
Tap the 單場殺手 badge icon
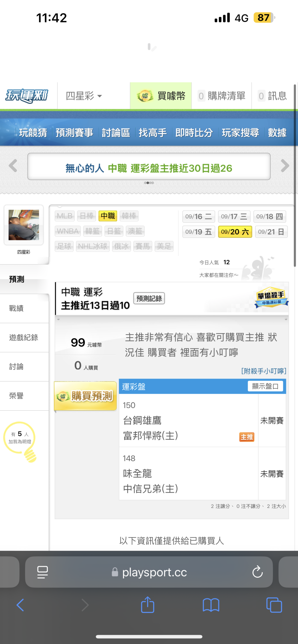pos(271,298)
